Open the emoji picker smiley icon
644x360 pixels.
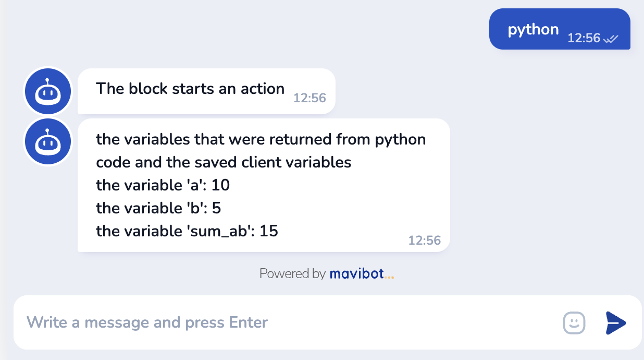tap(574, 323)
